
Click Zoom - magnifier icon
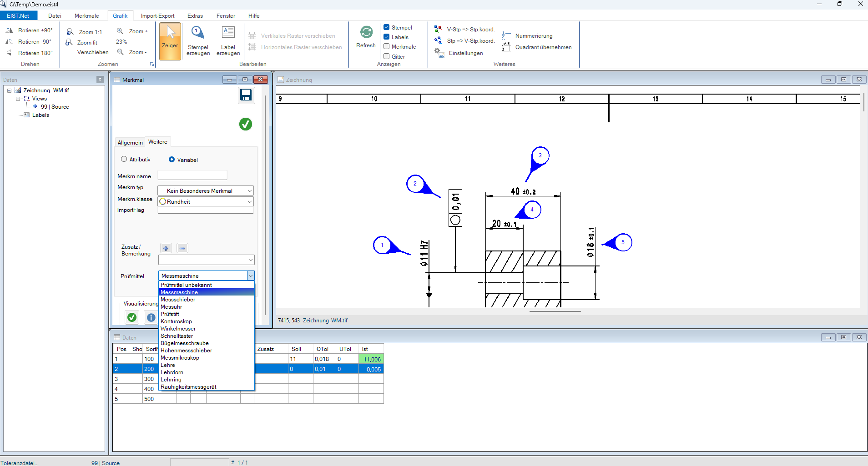(x=120, y=52)
